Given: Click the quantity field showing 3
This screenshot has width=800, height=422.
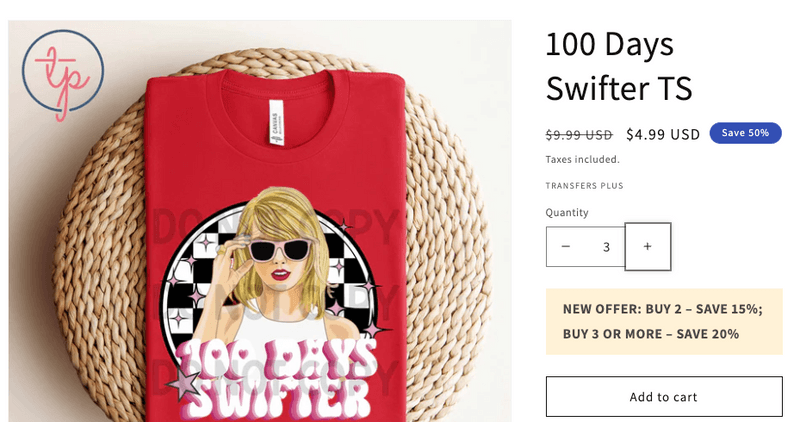Looking at the screenshot, I should pos(606,247).
